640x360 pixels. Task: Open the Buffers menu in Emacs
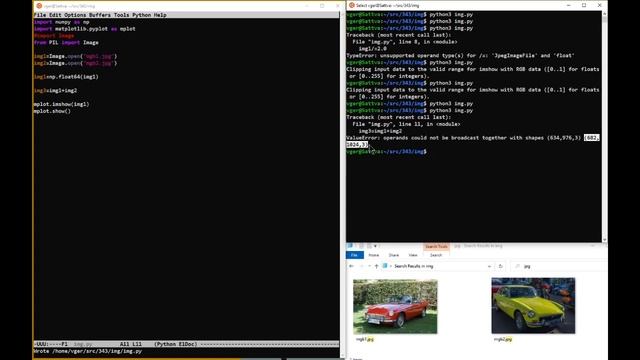click(x=100, y=15)
